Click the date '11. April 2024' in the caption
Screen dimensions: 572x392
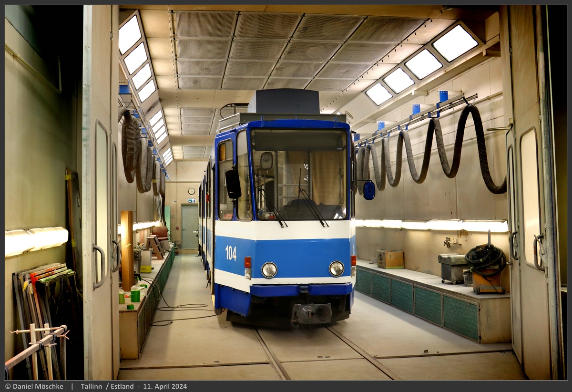pos(165,387)
